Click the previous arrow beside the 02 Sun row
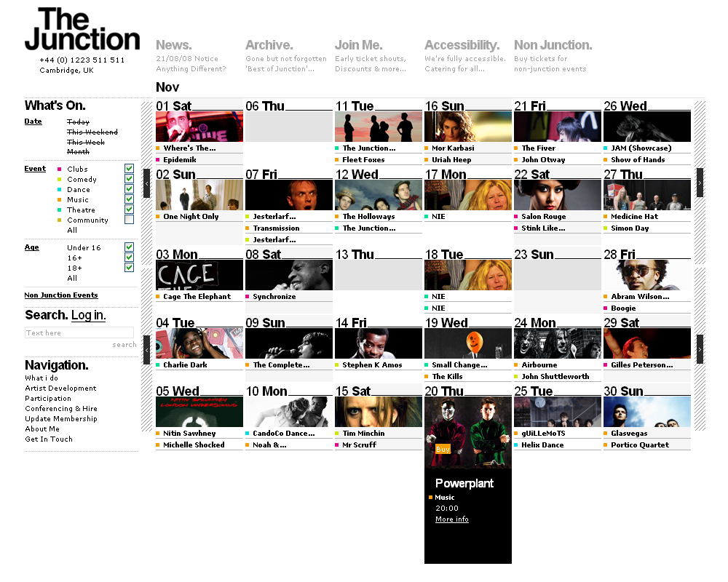Image resolution: width=728 pixels, height=582 pixels. (147, 183)
